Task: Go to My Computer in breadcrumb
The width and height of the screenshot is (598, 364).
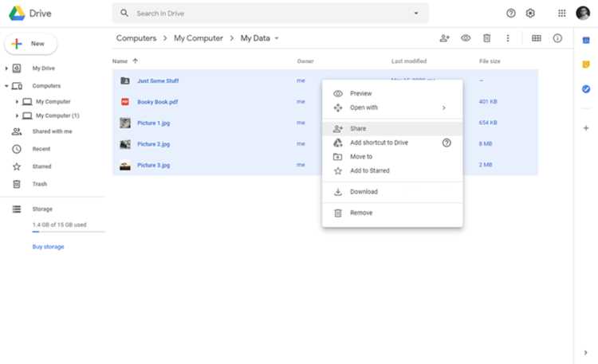Action: 199,38
